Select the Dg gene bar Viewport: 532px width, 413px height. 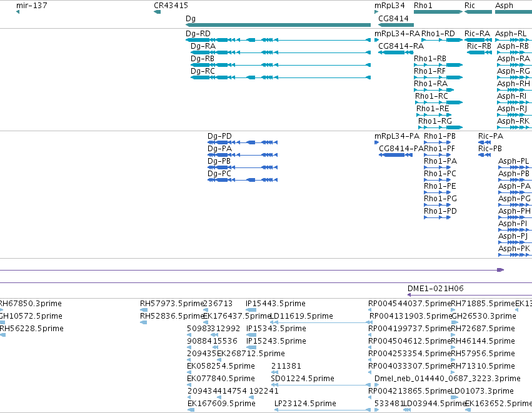point(278,25)
